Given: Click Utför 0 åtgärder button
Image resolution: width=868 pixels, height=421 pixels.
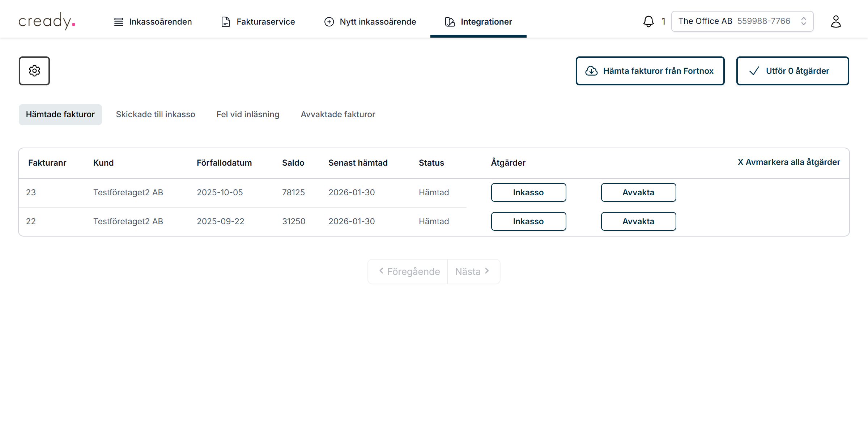Looking at the screenshot, I should click(792, 71).
